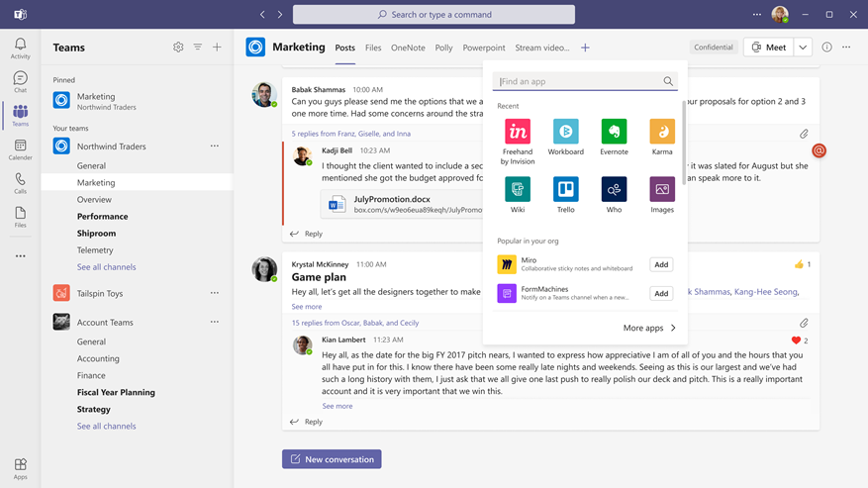Switch to the Posts tab
Viewport: 868px width, 488px height.
344,48
